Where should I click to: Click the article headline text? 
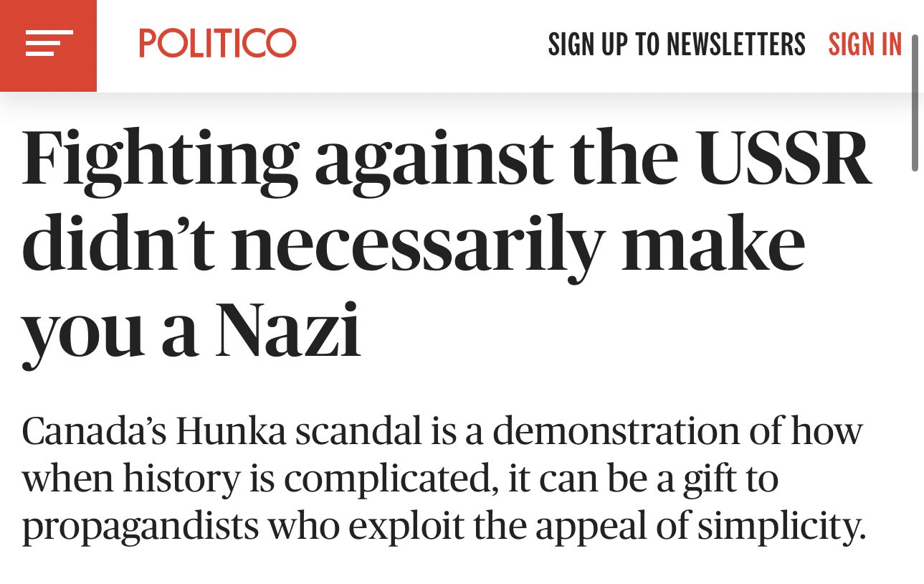point(447,247)
